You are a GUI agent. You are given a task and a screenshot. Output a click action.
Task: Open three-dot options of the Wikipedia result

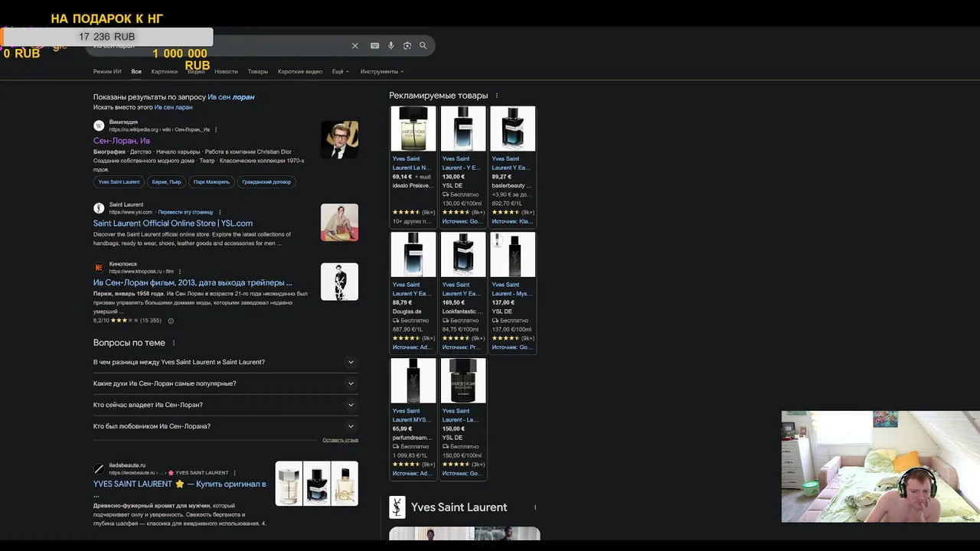tap(216, 129)
